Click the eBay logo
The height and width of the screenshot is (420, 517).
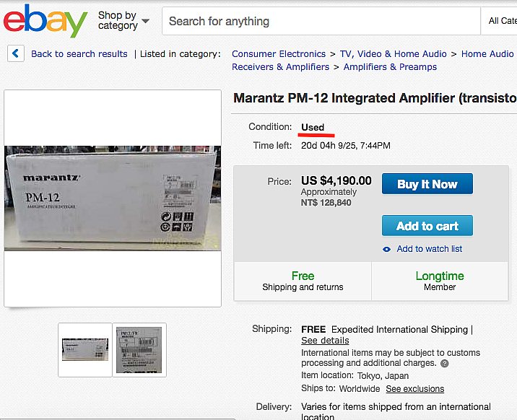tap(45, 21)
